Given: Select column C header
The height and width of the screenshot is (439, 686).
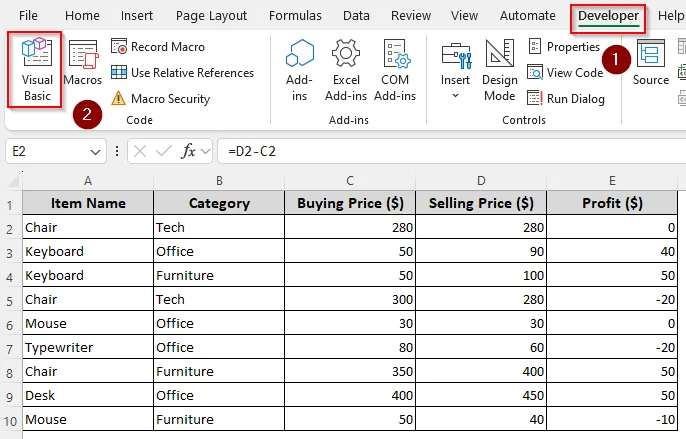Looking at the screenshot, I should pos(350,181).
